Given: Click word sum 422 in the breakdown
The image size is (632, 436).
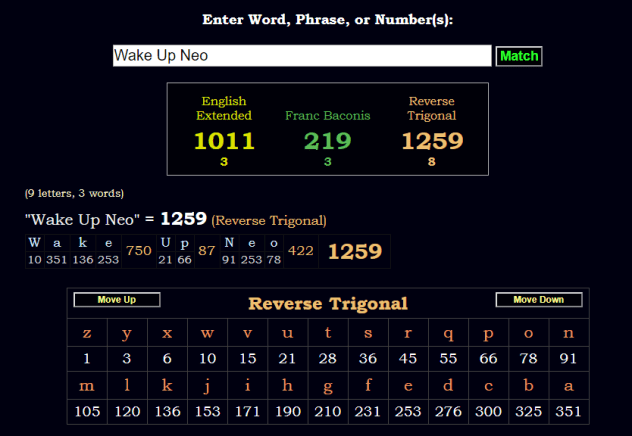Looking at the screenshot, I should point(300,251).
